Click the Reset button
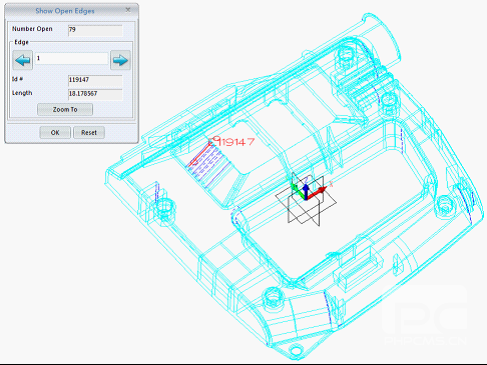 click(x=89, y=133)
